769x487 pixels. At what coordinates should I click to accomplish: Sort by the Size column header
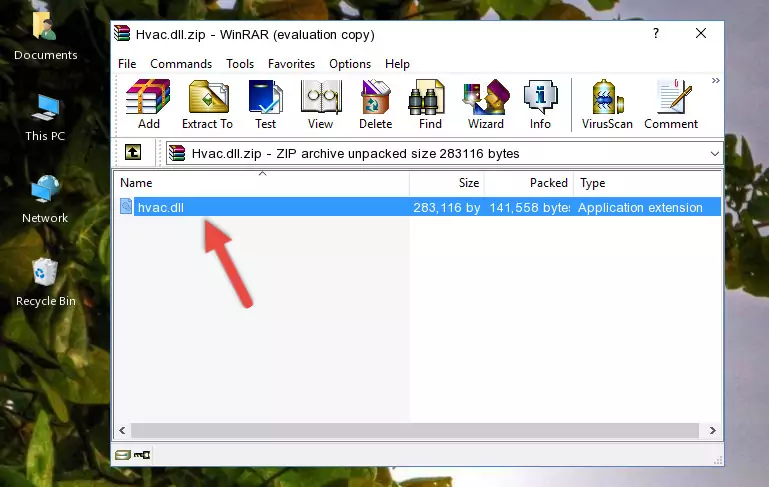tap(447, 183)
